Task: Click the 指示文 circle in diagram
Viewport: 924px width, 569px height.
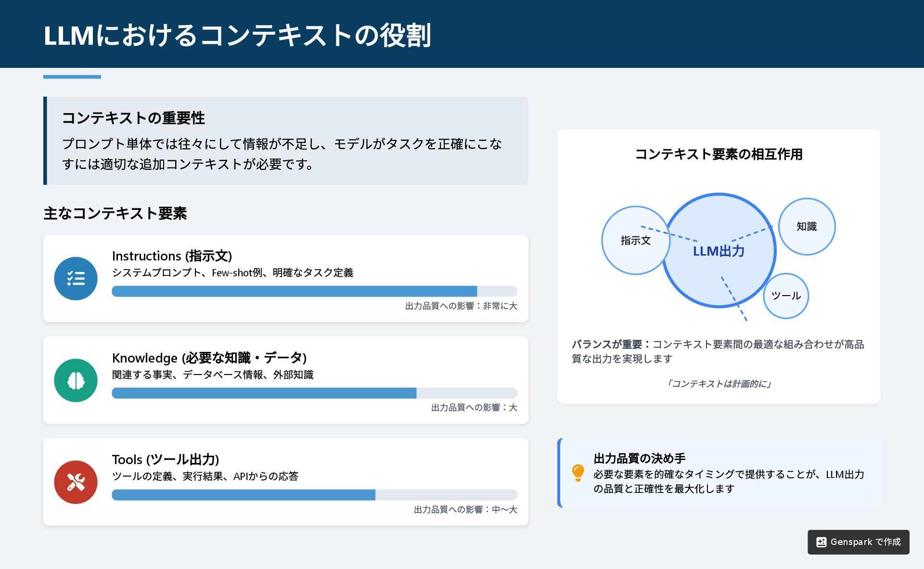Action: pos(636,240)
